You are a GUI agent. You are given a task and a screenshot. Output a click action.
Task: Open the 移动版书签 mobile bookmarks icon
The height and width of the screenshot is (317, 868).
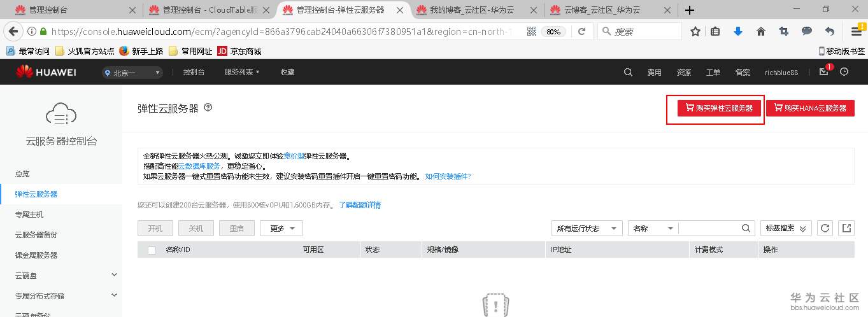pyautogui.click(x=841, y=51)
